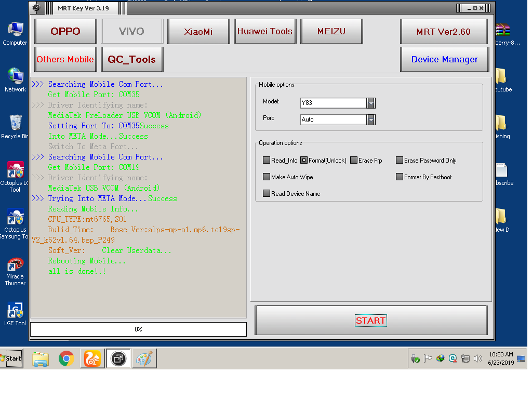Open File Explorer from taskbar
This screenshot has width=532, height=399.
[41, 358]
